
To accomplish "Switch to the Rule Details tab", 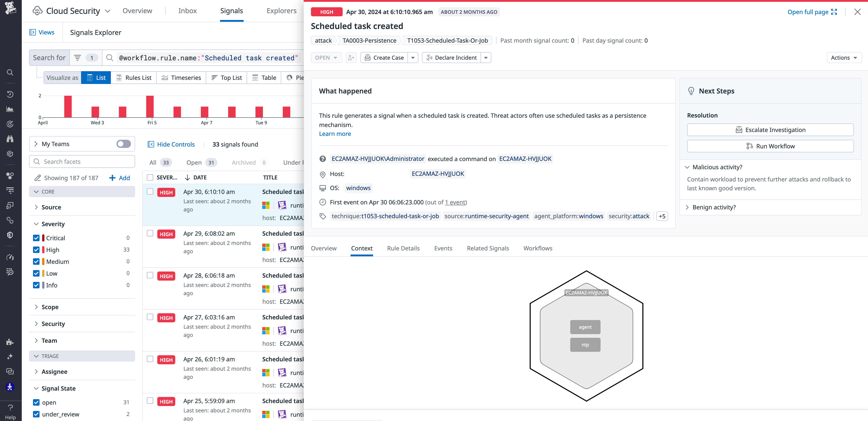I will [403, 248].
